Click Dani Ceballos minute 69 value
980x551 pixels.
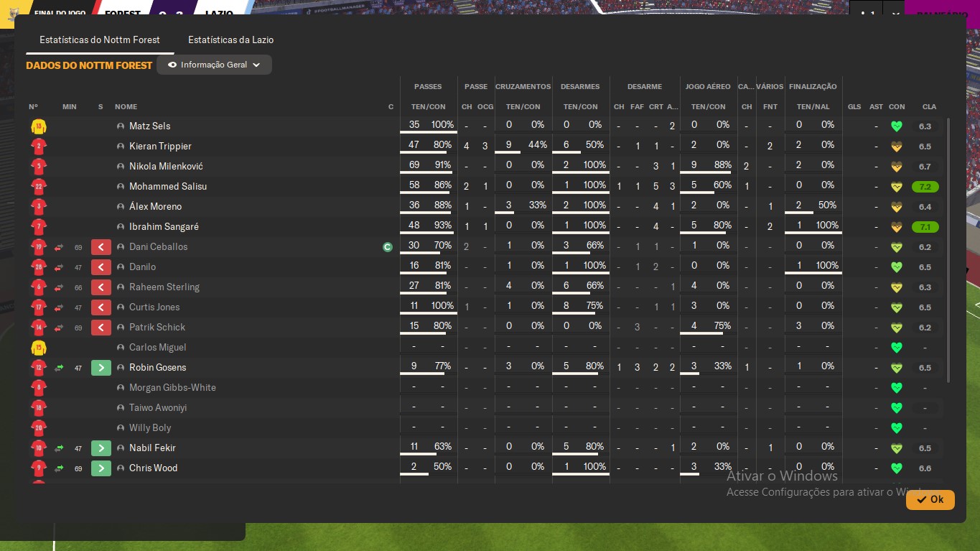78,247
